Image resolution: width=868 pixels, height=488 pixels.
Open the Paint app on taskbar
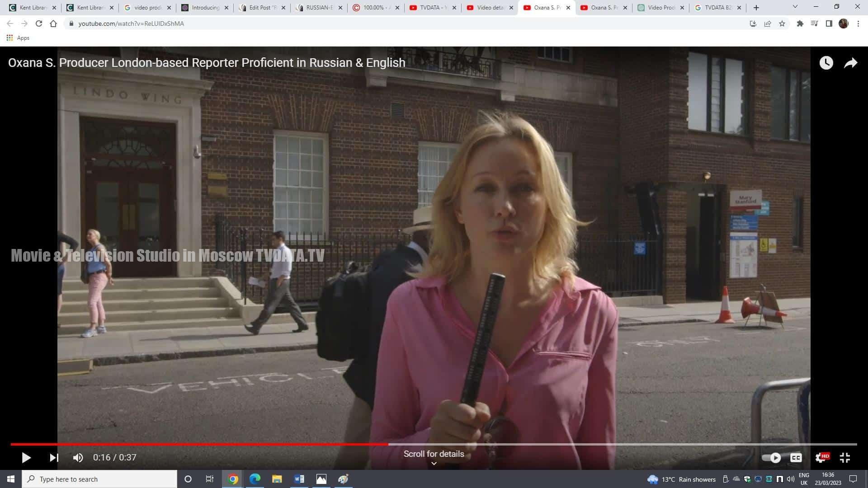[x=343, y=479]
